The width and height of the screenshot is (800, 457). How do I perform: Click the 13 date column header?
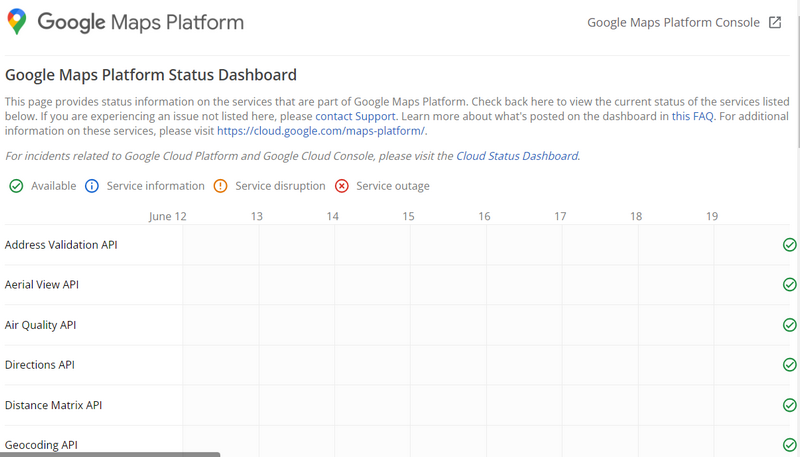click(x=257, y=216)
